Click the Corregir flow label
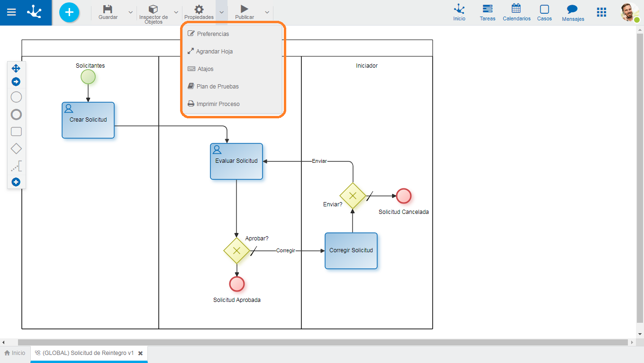Viewport: 644px width, 363px height. pos(286,250)
